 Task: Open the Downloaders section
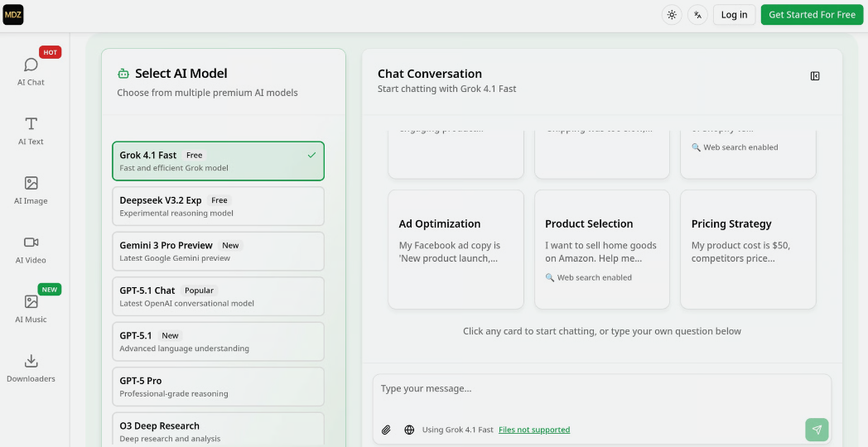click(x=31, y=368)
